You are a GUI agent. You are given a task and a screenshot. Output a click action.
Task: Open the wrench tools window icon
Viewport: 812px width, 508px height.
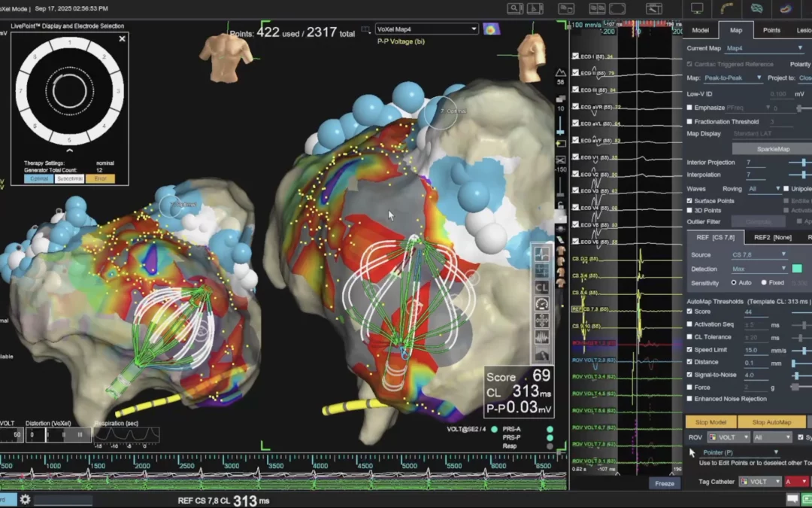[x=654, y=8]
